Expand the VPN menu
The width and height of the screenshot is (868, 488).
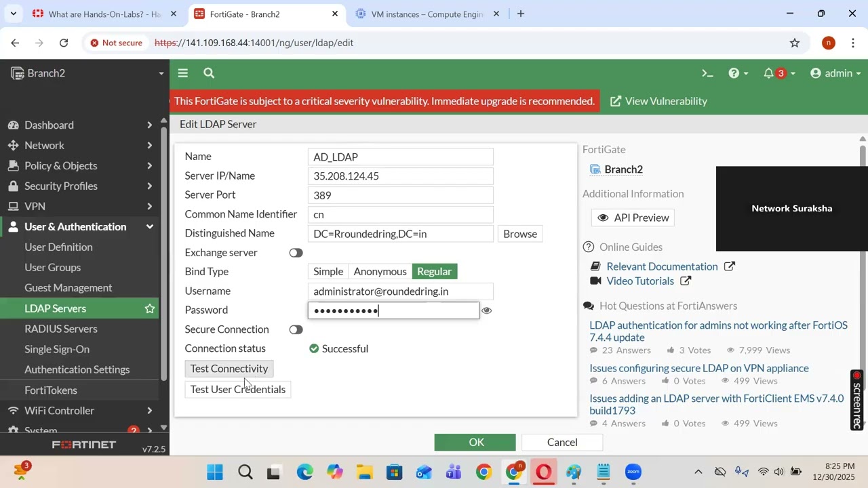pos(79,206)
